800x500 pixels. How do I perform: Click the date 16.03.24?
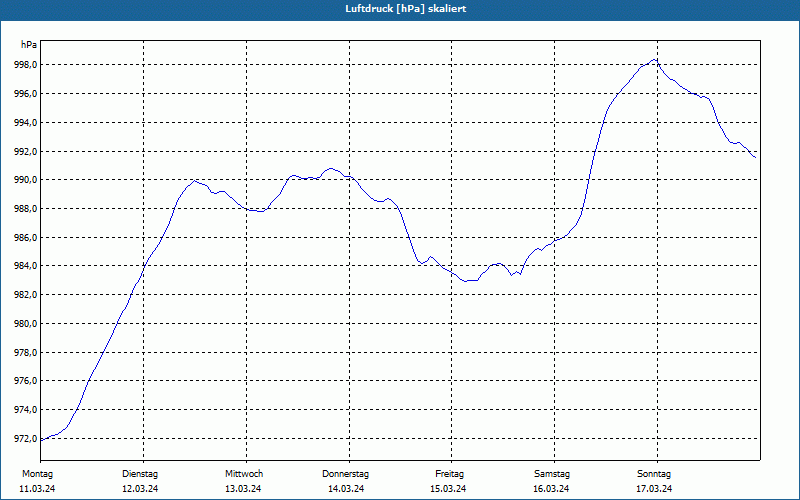click(x=551, y=489)
